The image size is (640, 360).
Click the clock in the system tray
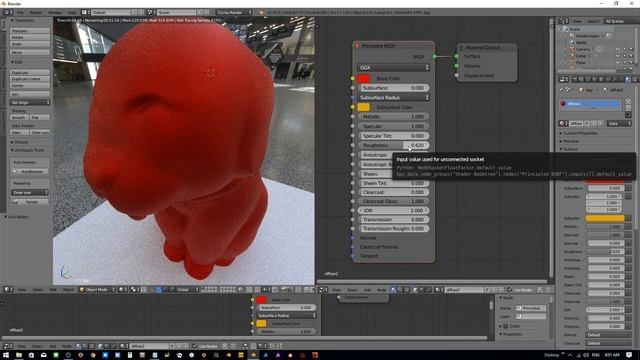point(612,355)
